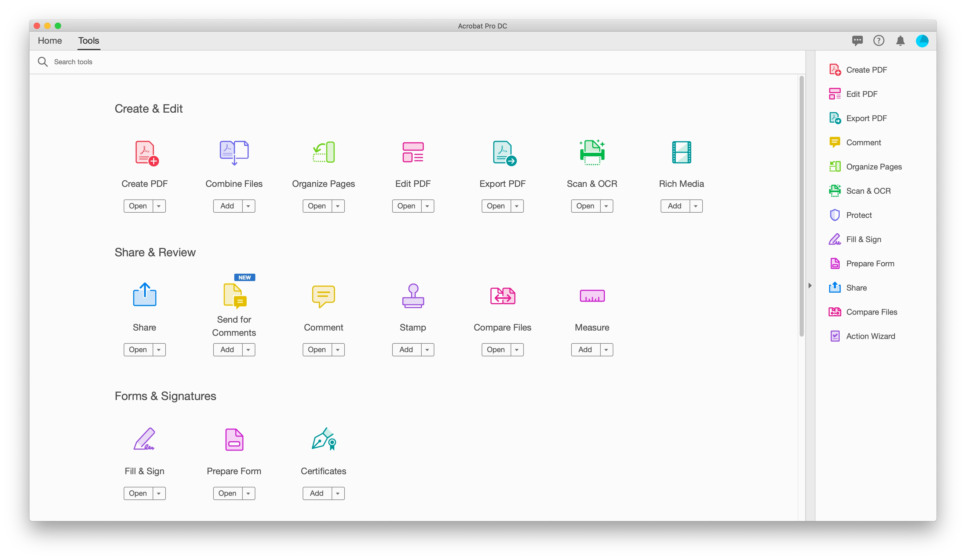Viewport: 966px width, 560px height.
Task: Open the Stamp tool icon
Action: (x=413, y=296)
